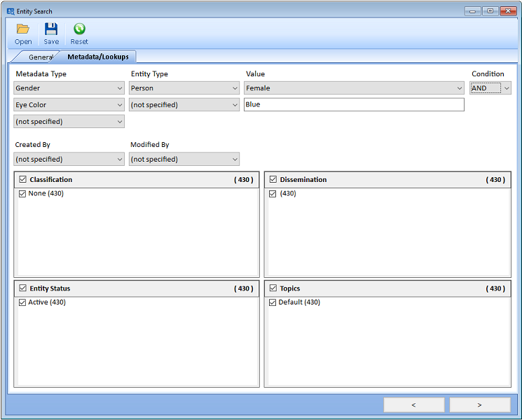
Task: Expand the Created By dropdown
Action: pyautogui.click(x=69, y=159)
